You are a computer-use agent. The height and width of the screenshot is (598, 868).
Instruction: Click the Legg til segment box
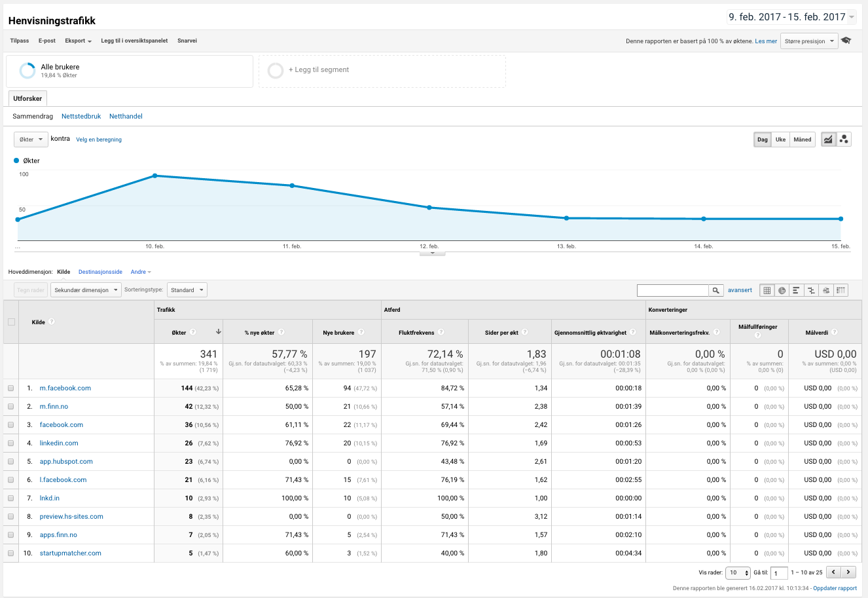pos(382,71)
